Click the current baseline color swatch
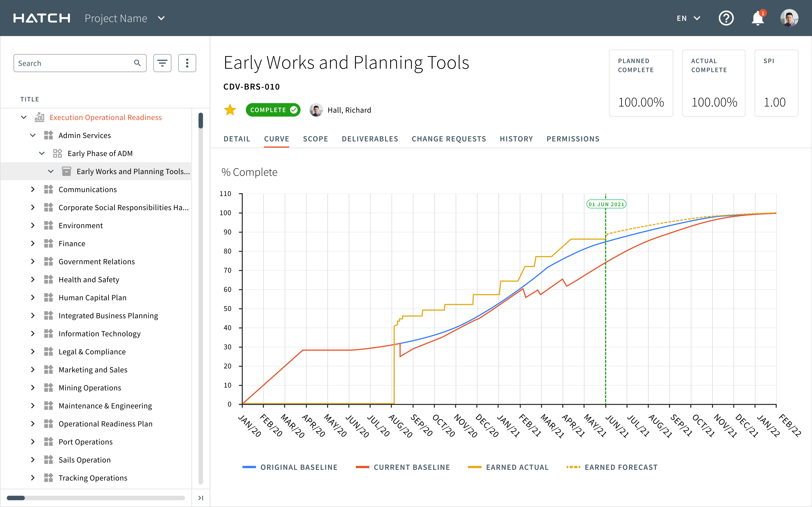The image size is (812, 507). coord(362,467)
